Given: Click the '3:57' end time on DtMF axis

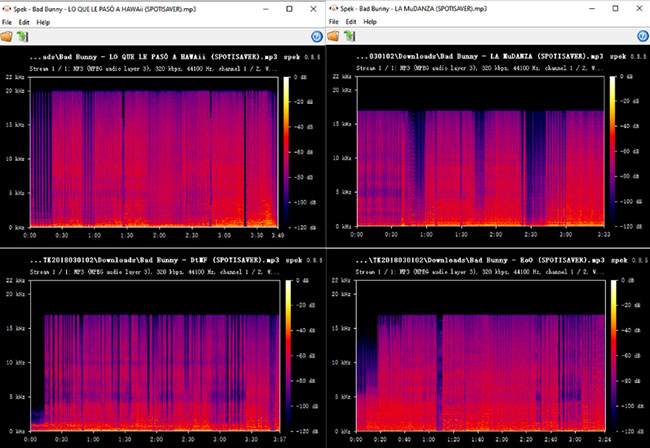Looking at the screenshot, I should click(x=279, y=439).
